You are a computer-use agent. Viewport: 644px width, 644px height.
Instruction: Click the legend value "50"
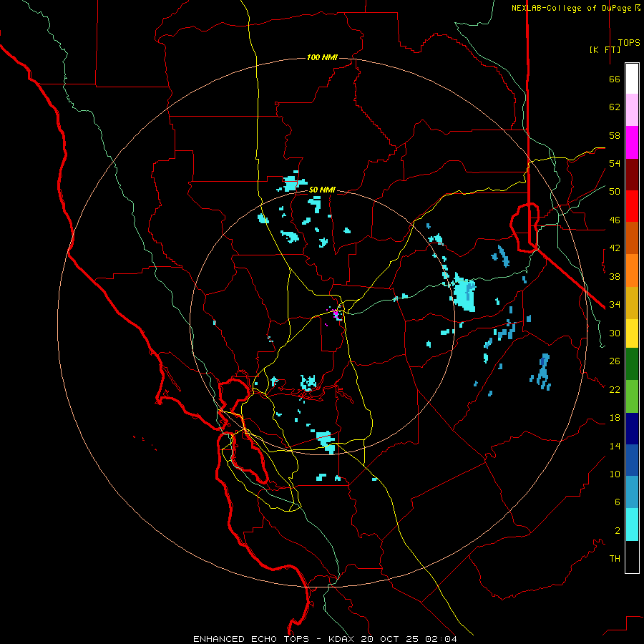[x=615, y=192]
